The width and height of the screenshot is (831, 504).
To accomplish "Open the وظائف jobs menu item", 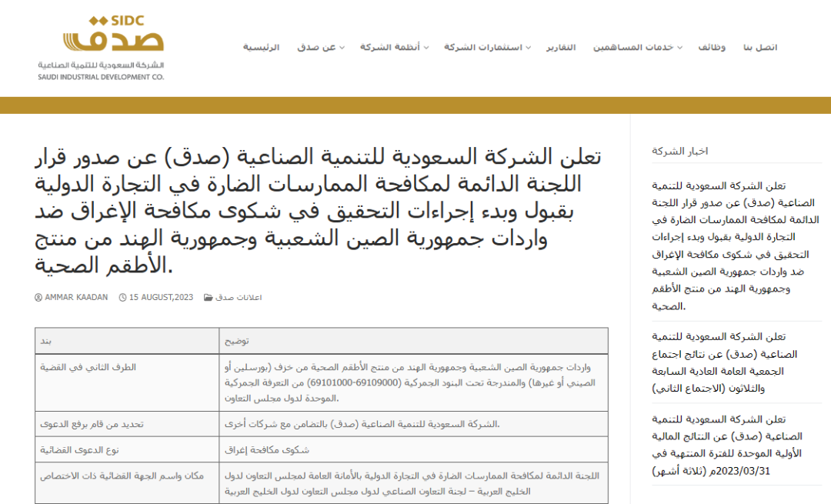I will click(712, 48).
